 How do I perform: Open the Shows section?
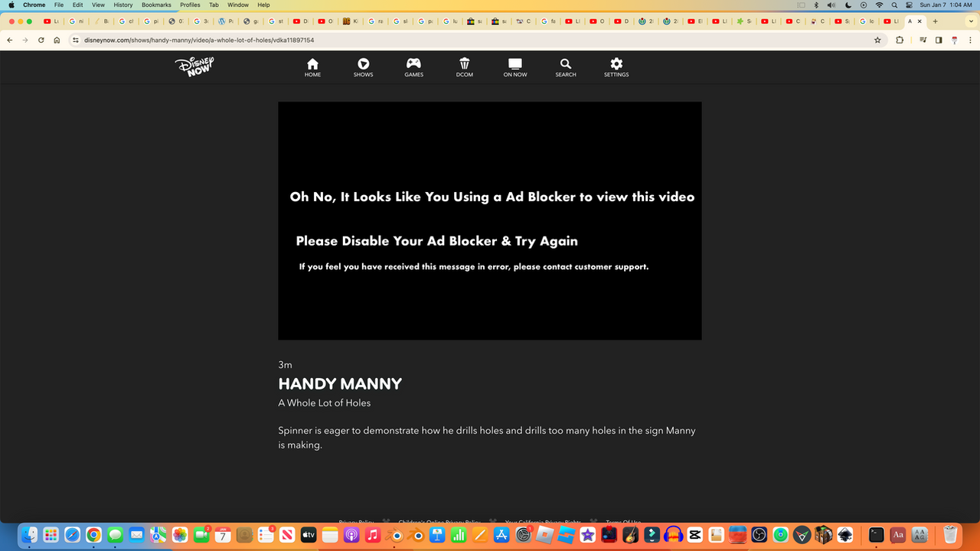coord(363,67)
